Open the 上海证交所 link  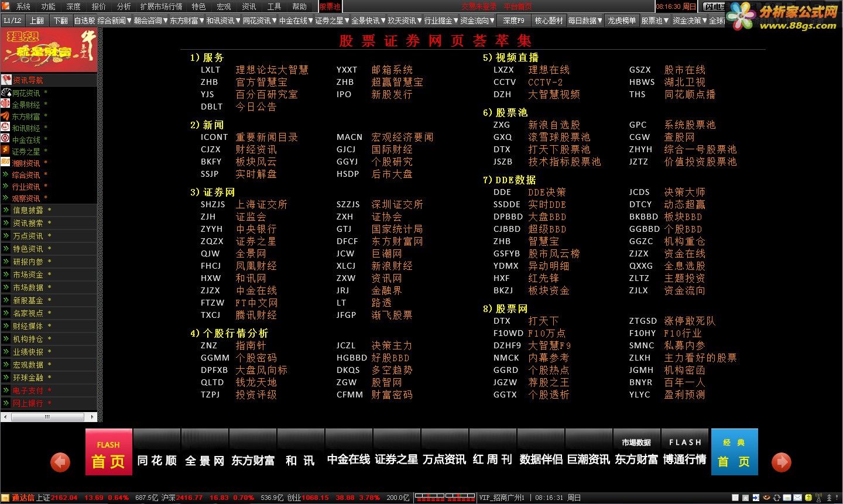261,204
